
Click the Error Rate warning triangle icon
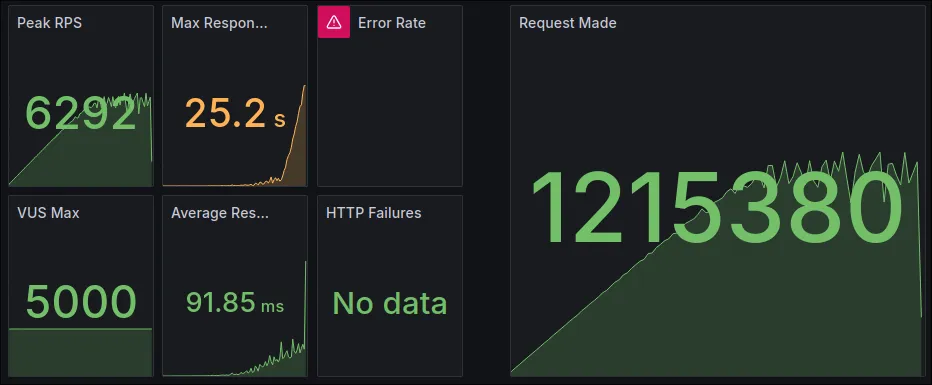333,22
